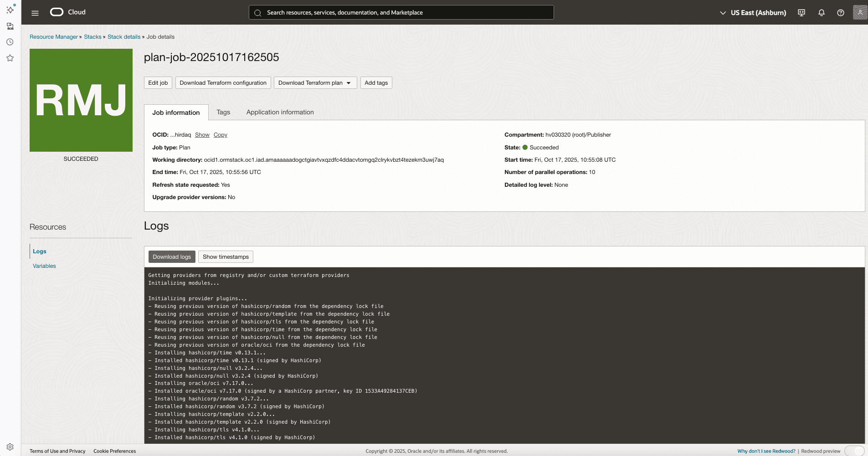Show the hidden OCID value
The image size is (868, 456).
202,134
